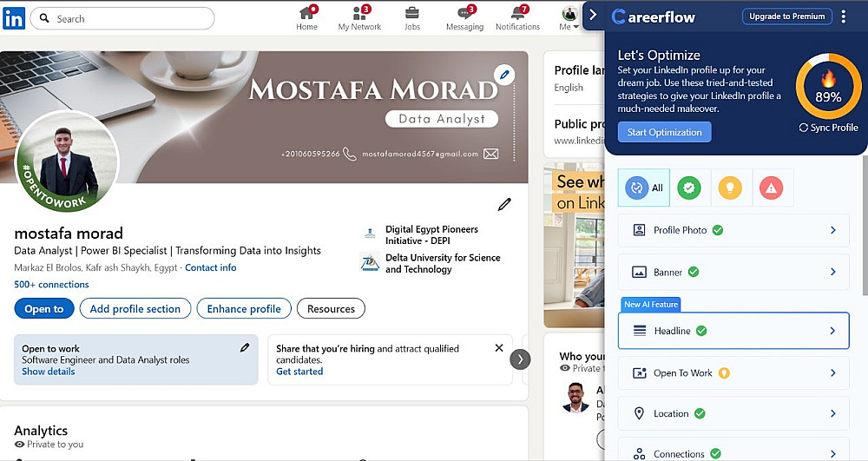Click inside the LinkedIn Search field
The width and height of the screenshot is (868, 461).
pyautogui.click(x=122, y=19)
